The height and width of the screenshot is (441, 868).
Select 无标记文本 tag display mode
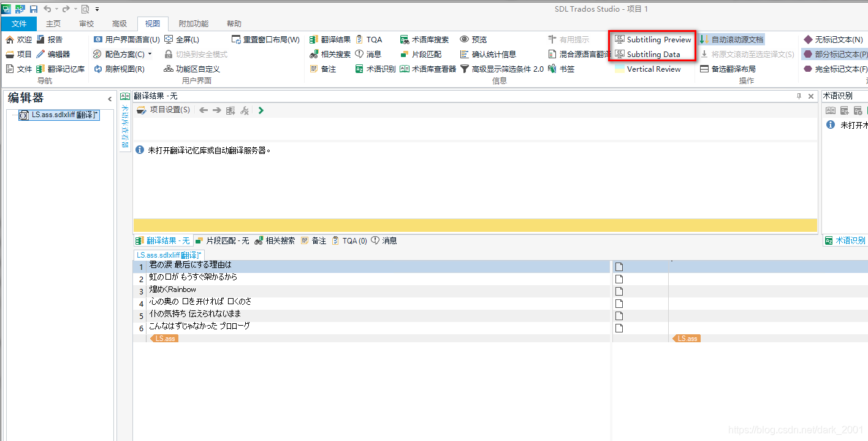[833, 39]
